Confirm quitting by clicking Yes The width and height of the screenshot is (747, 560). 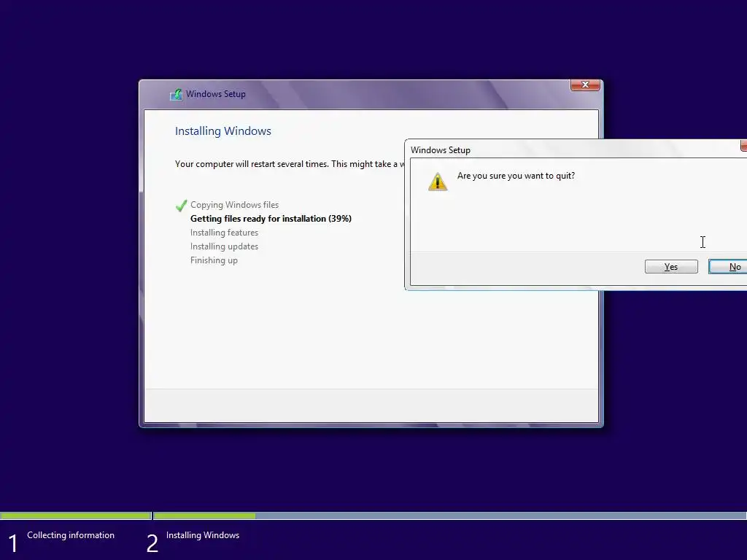click(671, 267)
